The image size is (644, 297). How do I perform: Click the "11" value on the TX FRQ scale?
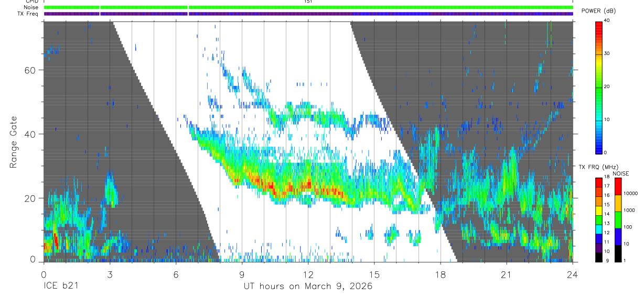(607, 243)
